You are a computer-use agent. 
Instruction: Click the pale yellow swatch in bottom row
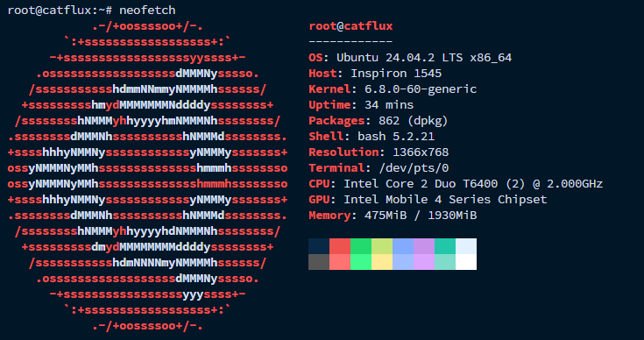(x=382, y=262)
